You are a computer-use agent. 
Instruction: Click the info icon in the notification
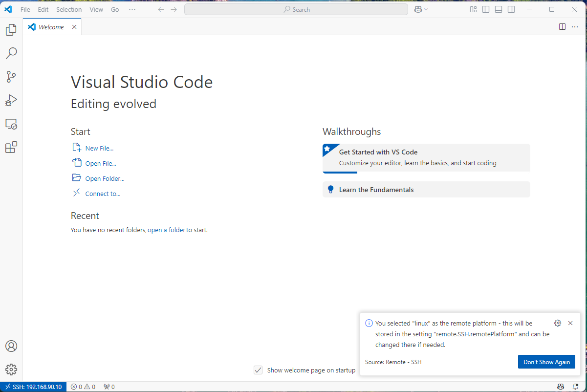tap(369, 323)
